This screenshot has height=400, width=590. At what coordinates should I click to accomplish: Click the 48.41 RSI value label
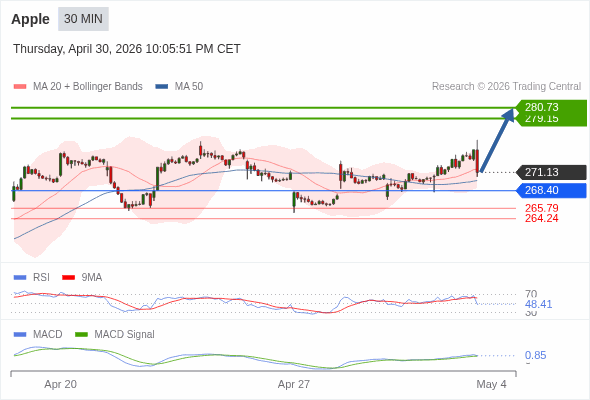(x=538, y=304)
